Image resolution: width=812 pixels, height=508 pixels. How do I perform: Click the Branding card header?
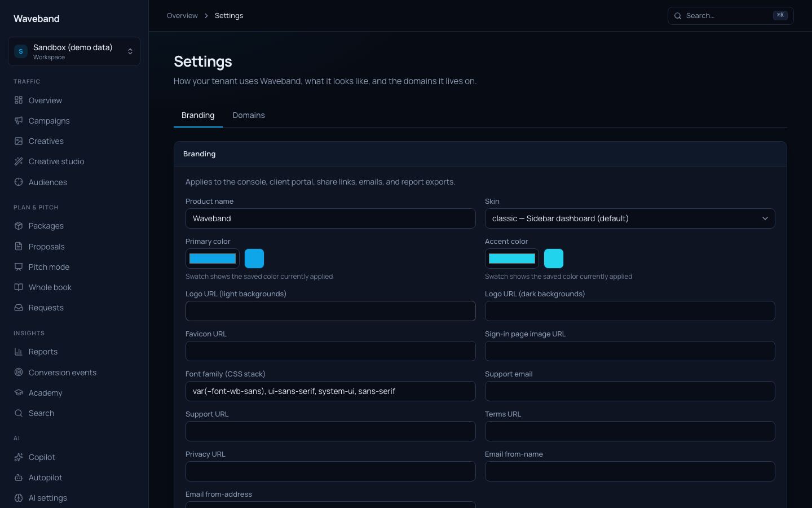click(480, 154)
